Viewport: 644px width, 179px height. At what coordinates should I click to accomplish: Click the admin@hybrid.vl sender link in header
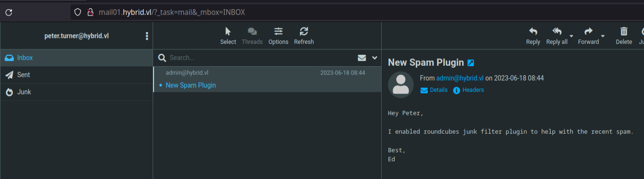coord(460,78)
